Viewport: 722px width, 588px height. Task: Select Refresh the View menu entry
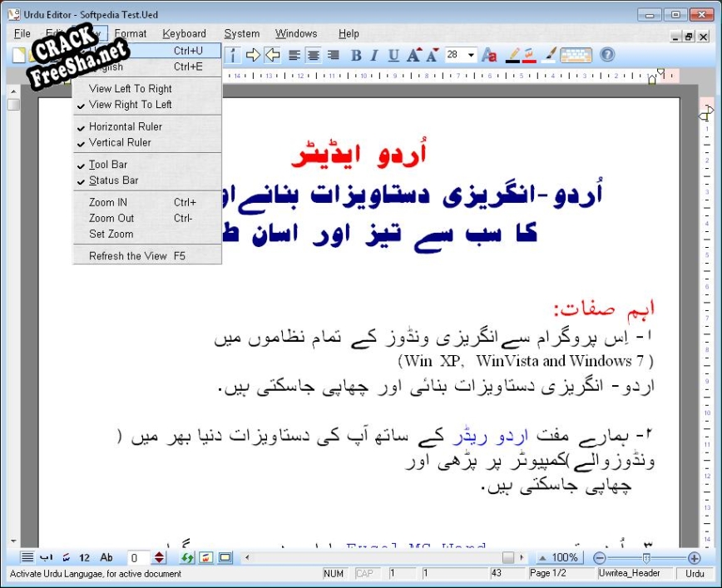click(128, 256)
